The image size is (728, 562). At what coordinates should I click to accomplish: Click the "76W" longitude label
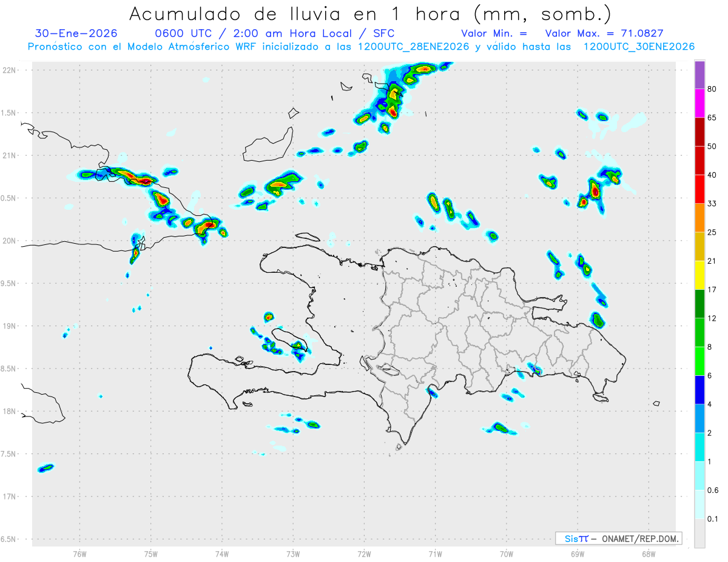(x=80, y=554)
